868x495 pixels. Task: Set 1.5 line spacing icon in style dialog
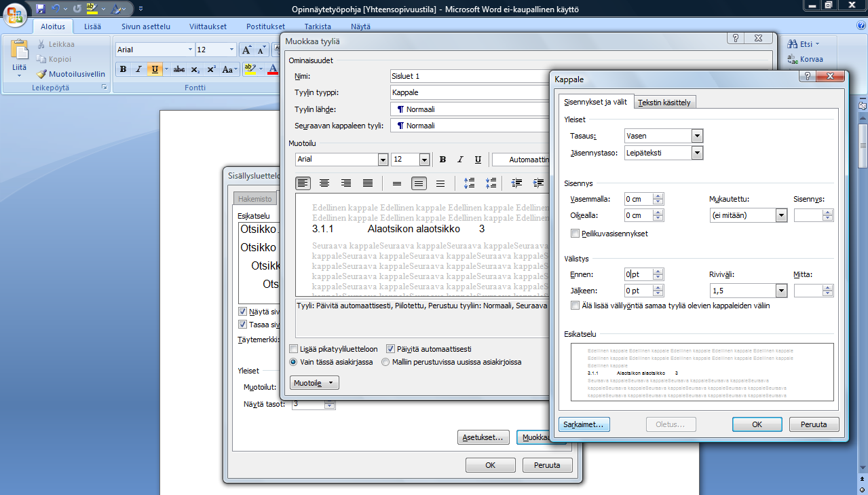coord(419,183)
